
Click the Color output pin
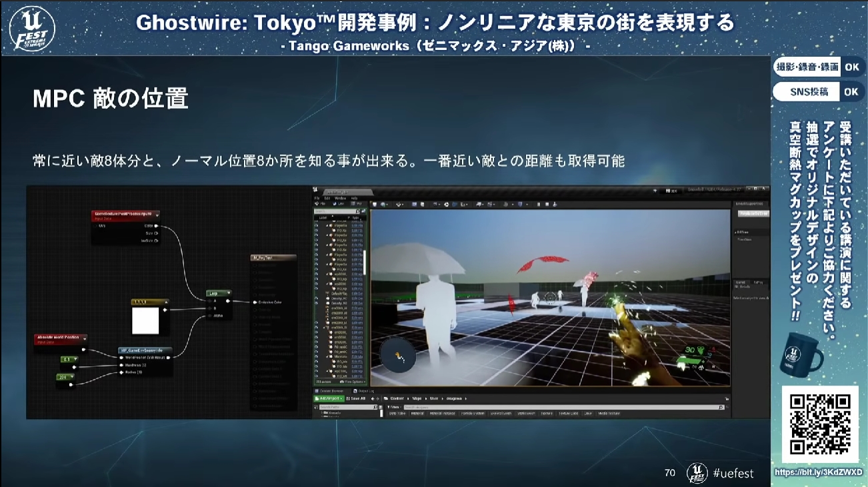tap(156, 226)
